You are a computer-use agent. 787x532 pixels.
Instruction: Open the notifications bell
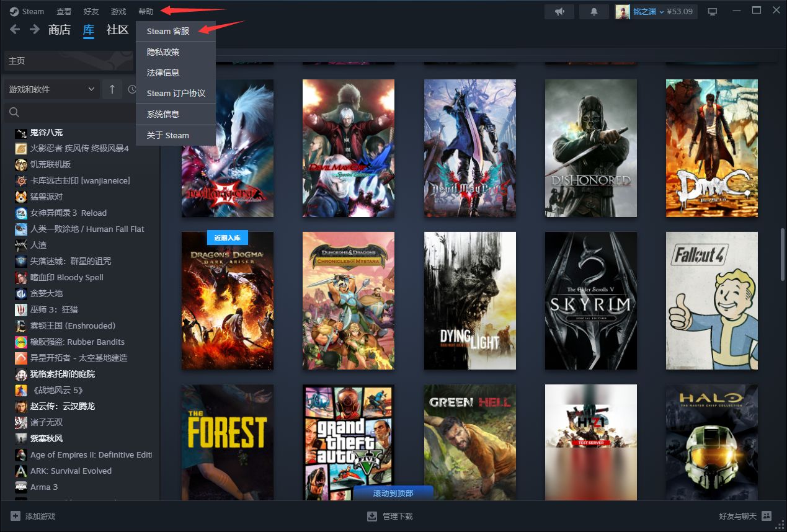[x=594, y=11]
